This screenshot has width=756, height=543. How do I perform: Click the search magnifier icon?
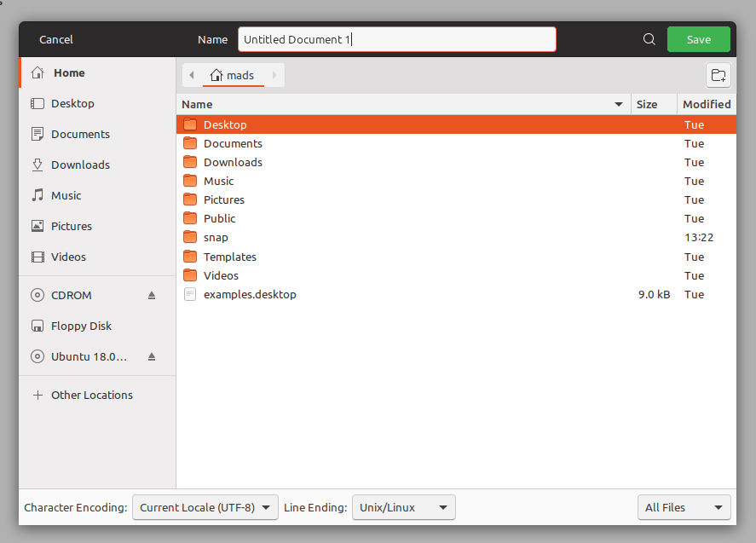[649, 39]
